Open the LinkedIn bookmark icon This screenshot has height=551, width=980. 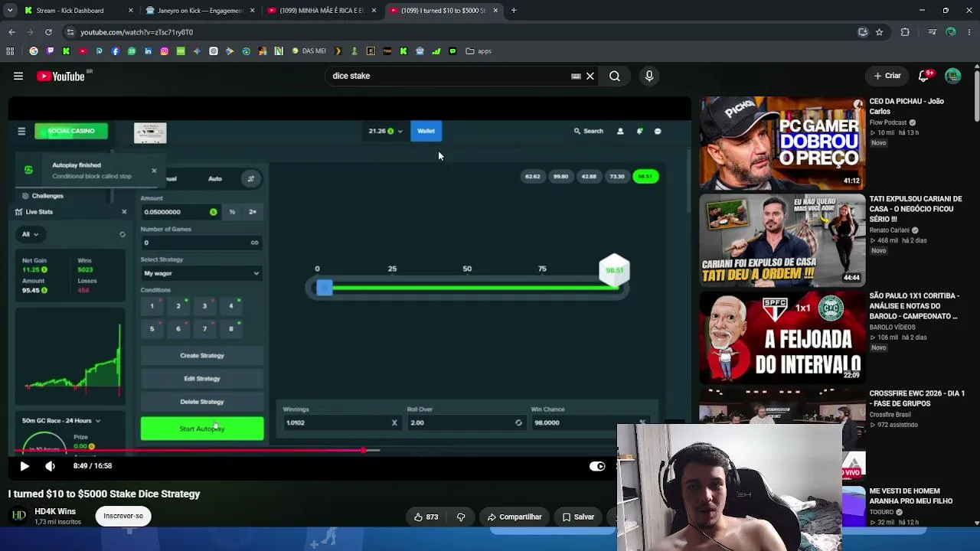(148, 51)
